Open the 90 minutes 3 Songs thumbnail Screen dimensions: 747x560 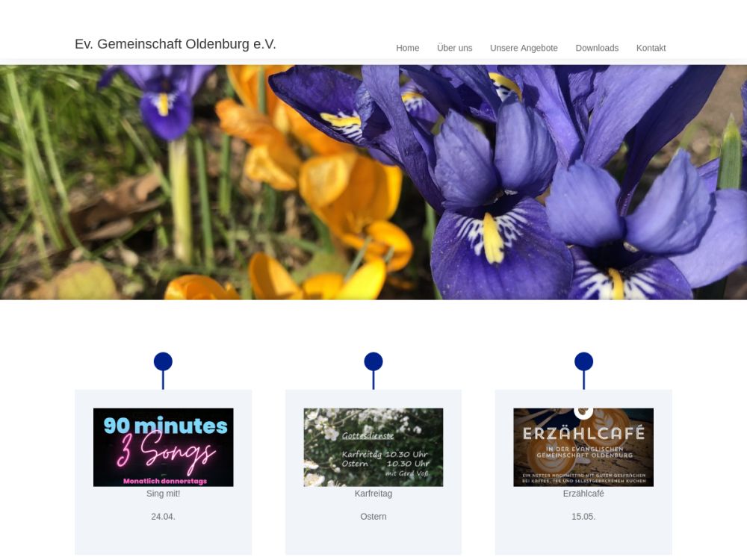click(164, 447)
